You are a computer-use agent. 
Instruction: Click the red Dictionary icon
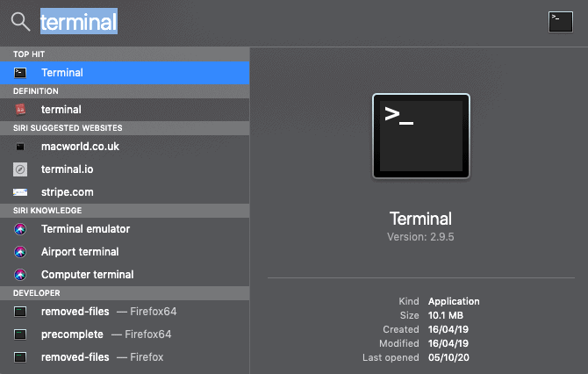pos(20,110)
